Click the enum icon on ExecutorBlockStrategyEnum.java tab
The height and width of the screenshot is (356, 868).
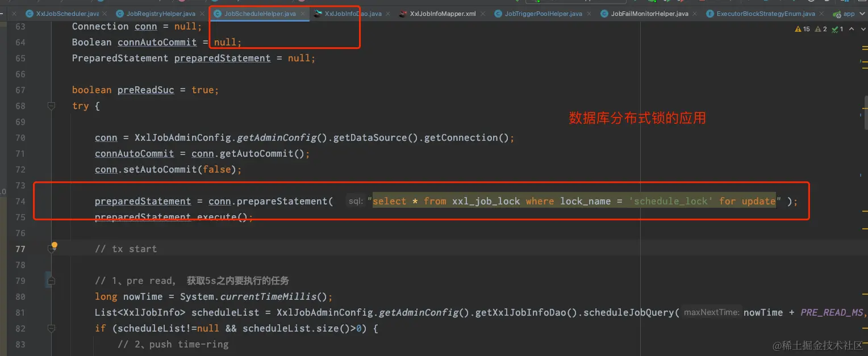tap(710, 14)
